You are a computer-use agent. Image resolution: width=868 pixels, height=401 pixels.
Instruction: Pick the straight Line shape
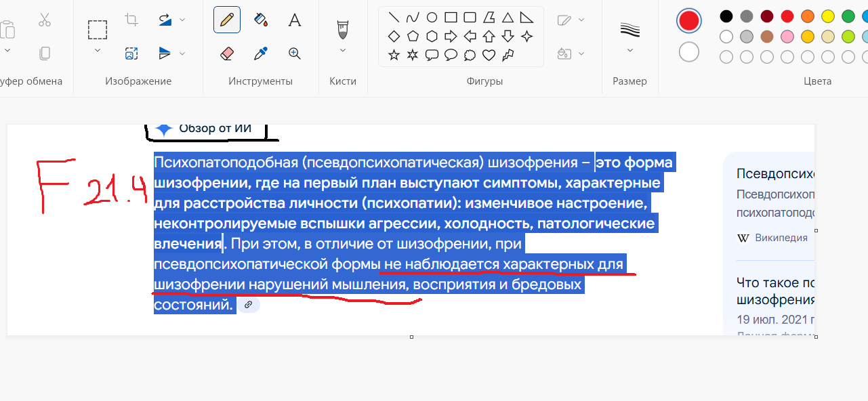394,17
